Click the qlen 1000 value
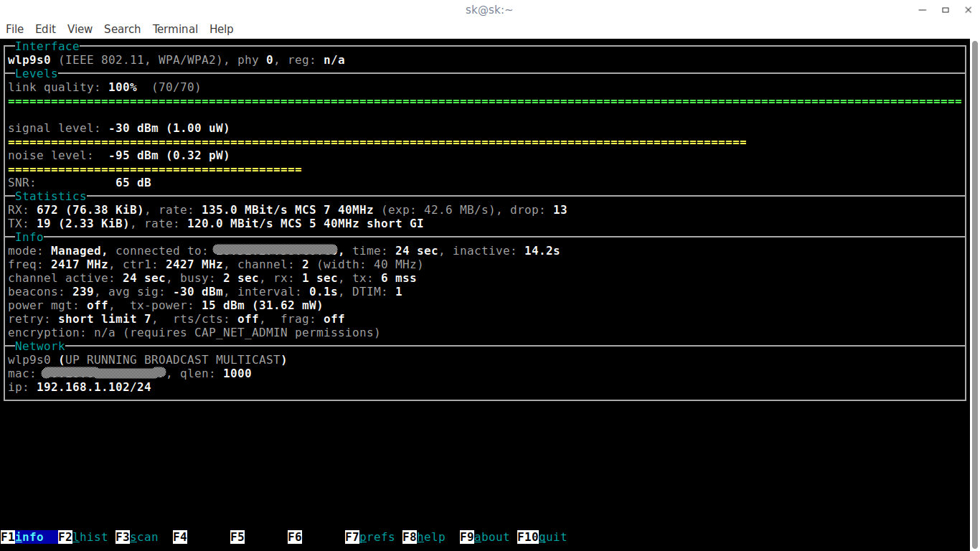980x551 pixels. pos(237,374)
